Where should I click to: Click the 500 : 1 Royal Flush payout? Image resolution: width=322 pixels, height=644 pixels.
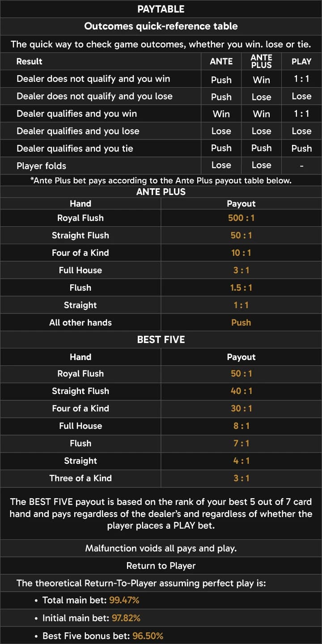pos(241,218)
